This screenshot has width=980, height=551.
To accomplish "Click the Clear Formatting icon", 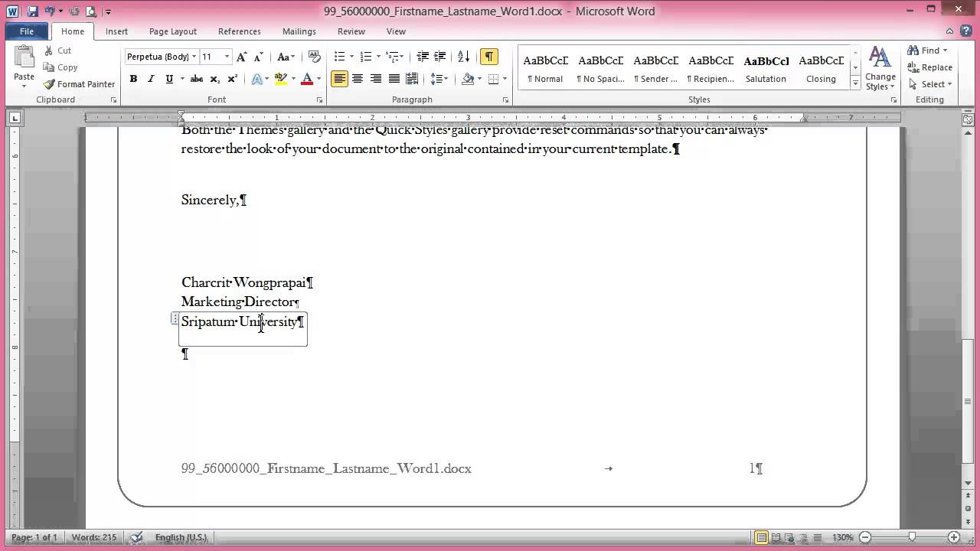I will 314,57.
